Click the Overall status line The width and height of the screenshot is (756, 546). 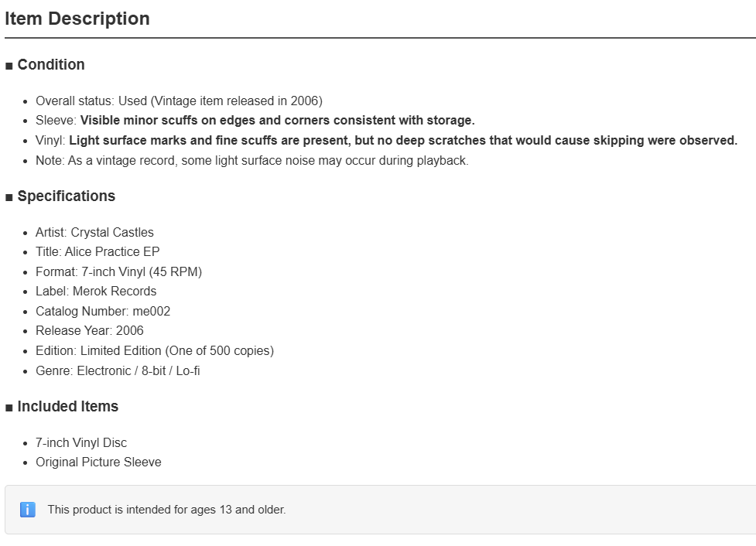(x=179, y=101)
